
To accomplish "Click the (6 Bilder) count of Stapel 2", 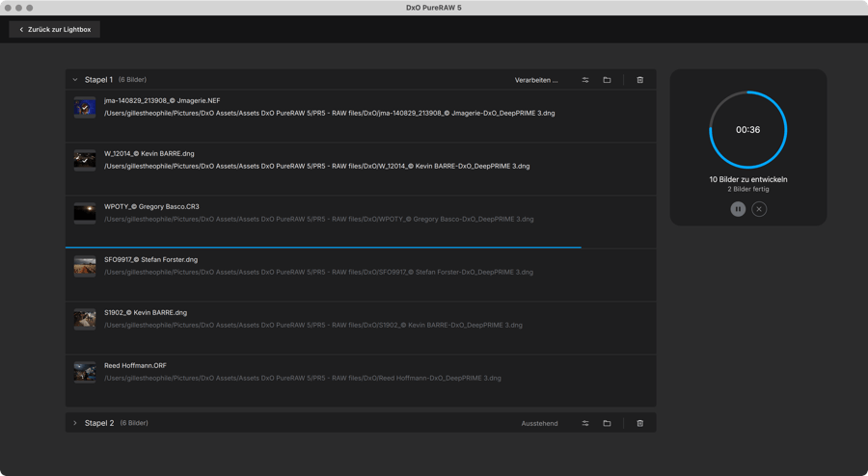I will (x=134, y=423).
